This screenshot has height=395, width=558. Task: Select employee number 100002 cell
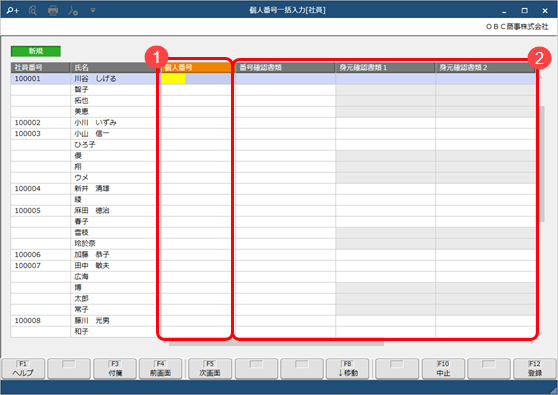(40, 123)
